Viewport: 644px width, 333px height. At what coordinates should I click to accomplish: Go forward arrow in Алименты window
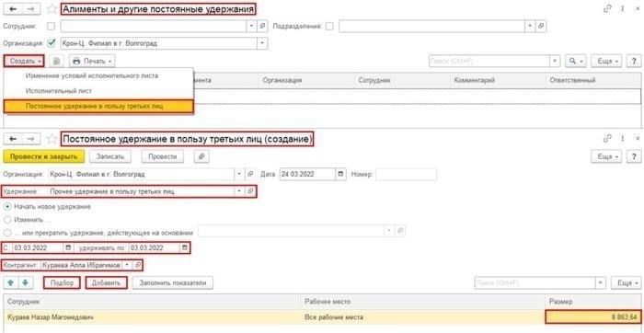(31, 8)
